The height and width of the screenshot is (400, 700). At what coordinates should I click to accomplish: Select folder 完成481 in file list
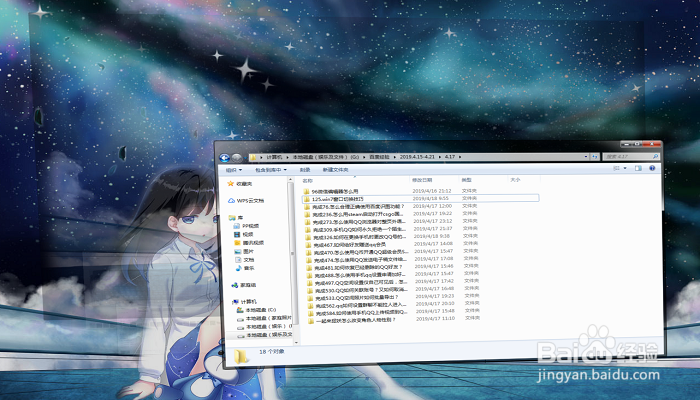[355, 268]
